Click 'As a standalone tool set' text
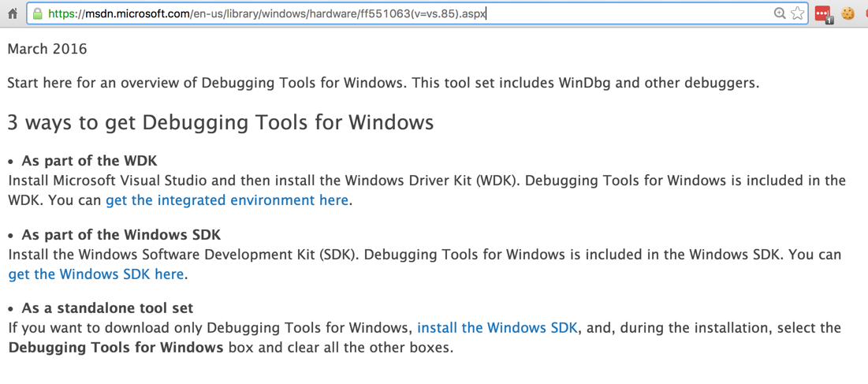 pos(107,308)
